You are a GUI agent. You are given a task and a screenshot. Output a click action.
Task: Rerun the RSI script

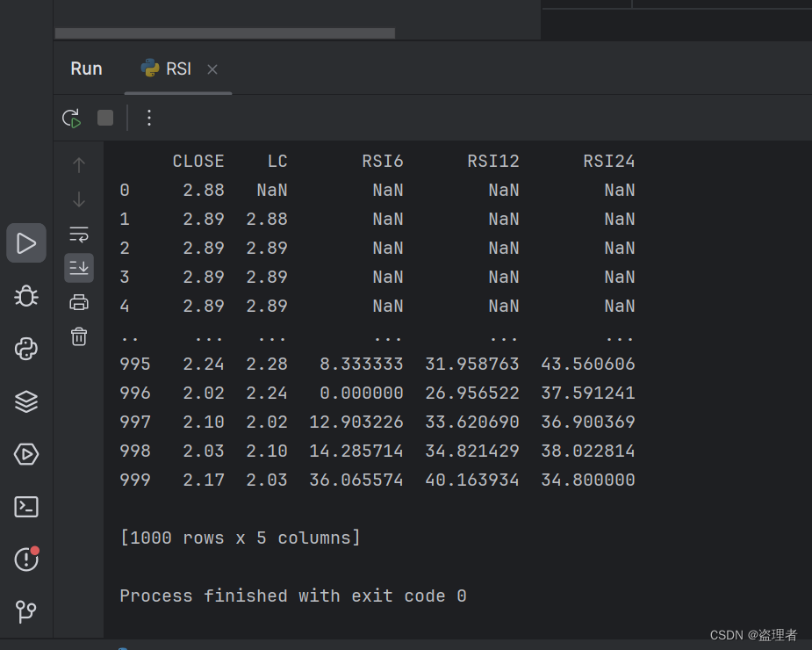71,119
